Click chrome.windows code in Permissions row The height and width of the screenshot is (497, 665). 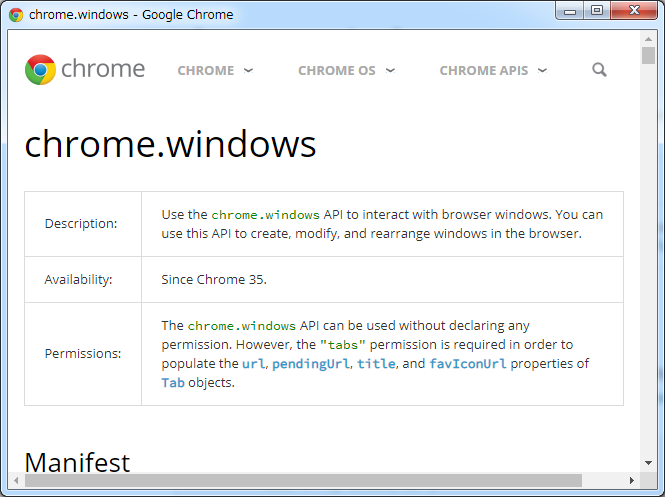pos(242,326)
